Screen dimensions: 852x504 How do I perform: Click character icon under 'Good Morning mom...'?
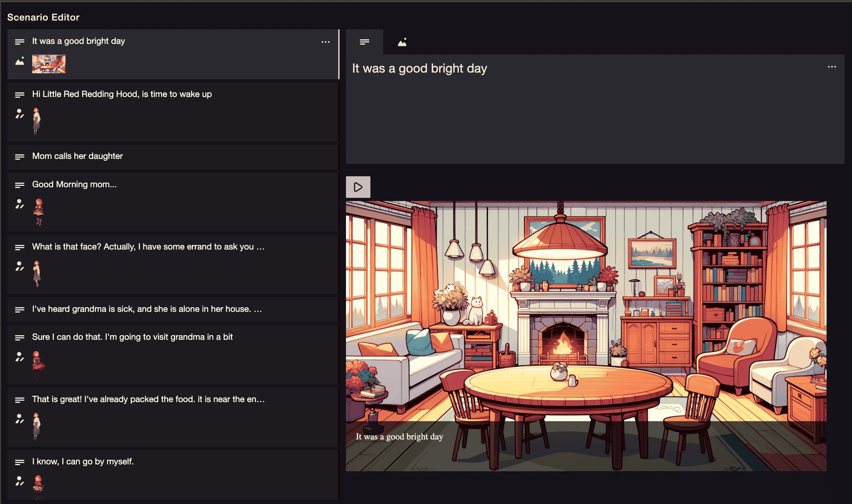coord(20,204)
